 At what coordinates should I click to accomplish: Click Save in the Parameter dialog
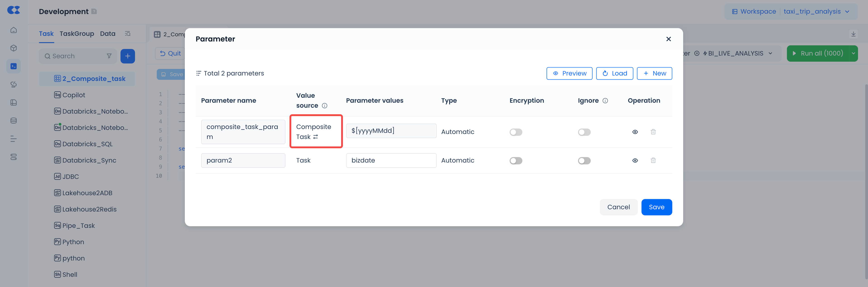coord(656,207)
